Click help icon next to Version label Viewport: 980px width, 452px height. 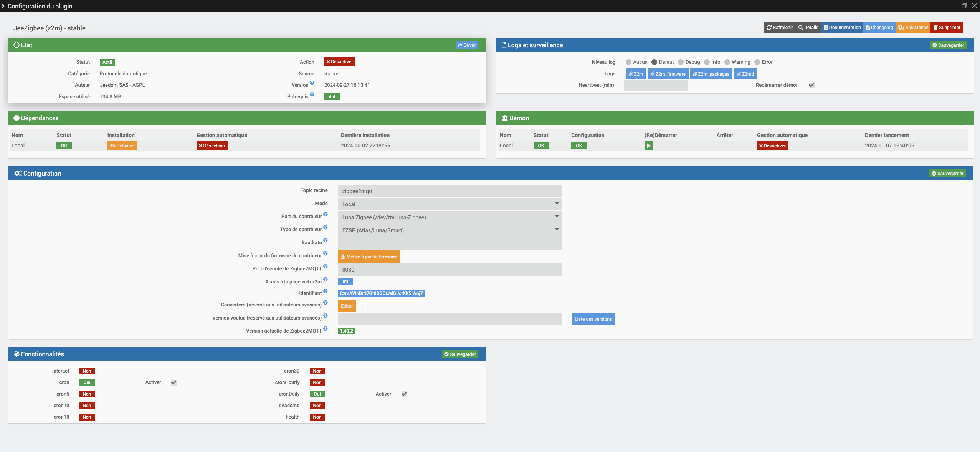click(312, 83)
